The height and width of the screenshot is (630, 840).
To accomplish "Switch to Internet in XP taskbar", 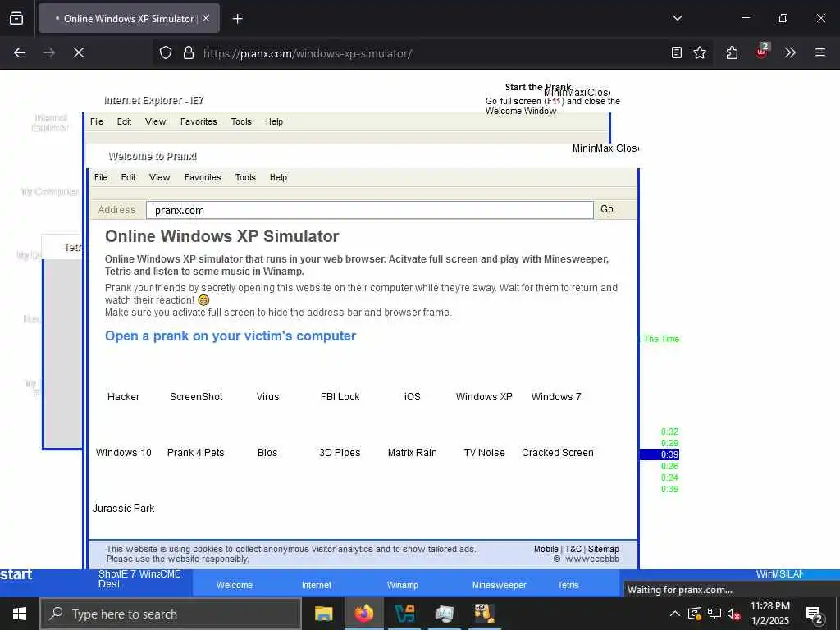I will pos(316,585).
